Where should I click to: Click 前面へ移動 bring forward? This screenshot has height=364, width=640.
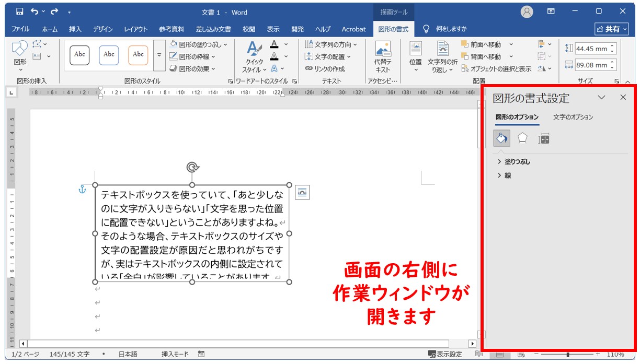(x=481, y=44)
